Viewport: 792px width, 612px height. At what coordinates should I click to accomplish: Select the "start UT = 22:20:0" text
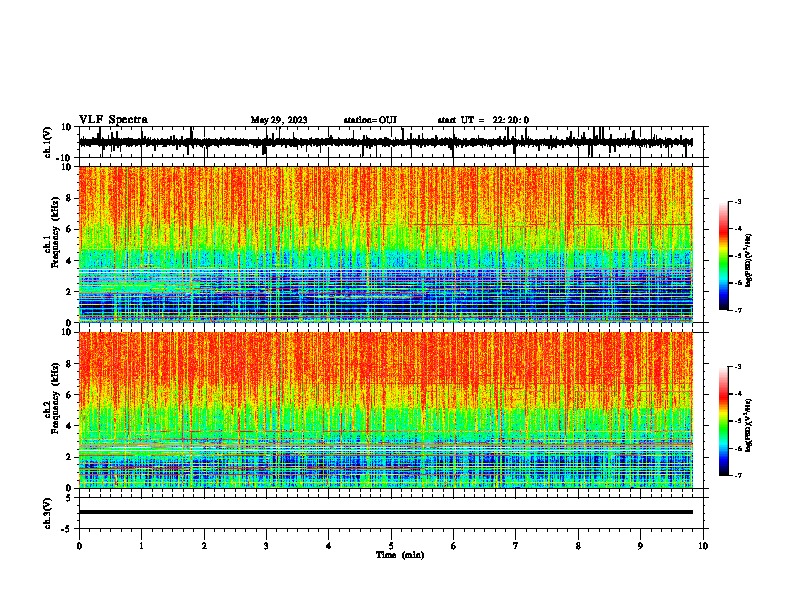483,120
